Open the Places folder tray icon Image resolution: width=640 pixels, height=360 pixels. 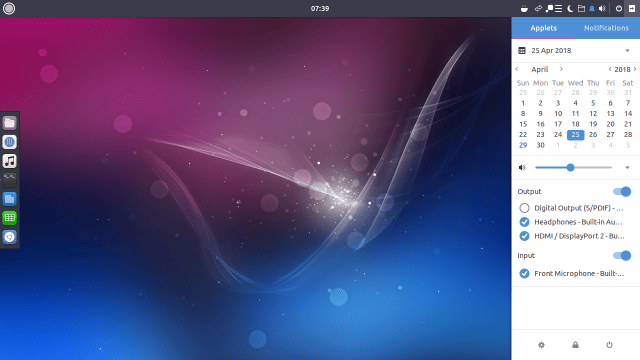[x=581, y=9]
